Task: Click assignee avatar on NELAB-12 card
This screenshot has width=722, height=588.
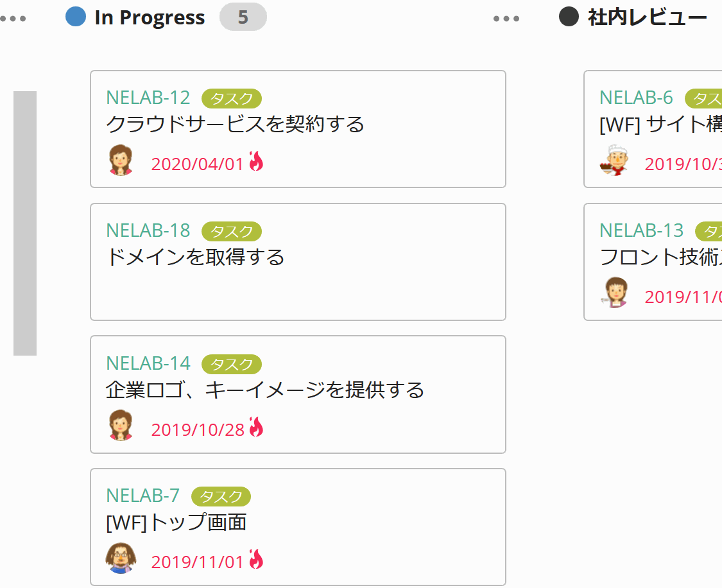Action: 120,160
